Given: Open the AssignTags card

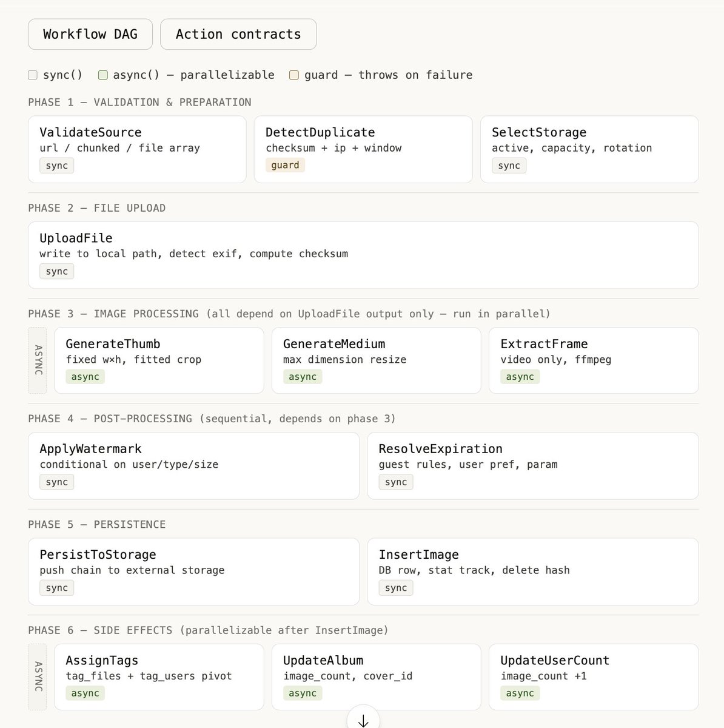Looking at the screenshot, I should 159,677.
